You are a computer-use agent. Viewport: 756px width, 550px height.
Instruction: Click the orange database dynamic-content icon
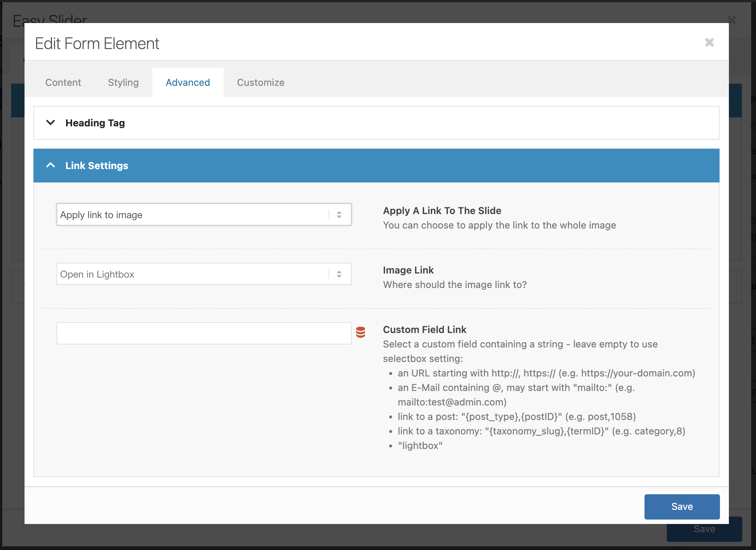tap(361, 332)
